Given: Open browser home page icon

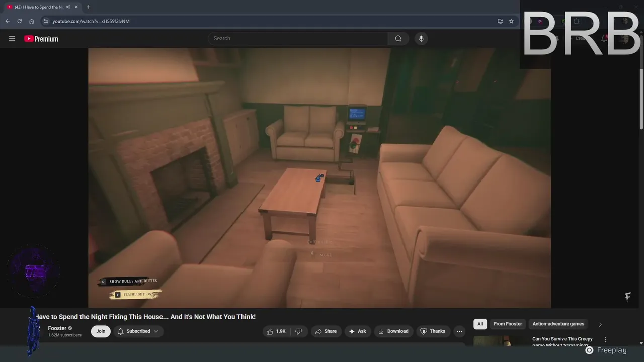Looking at the screenshot, I should click(x=31, y=21).
